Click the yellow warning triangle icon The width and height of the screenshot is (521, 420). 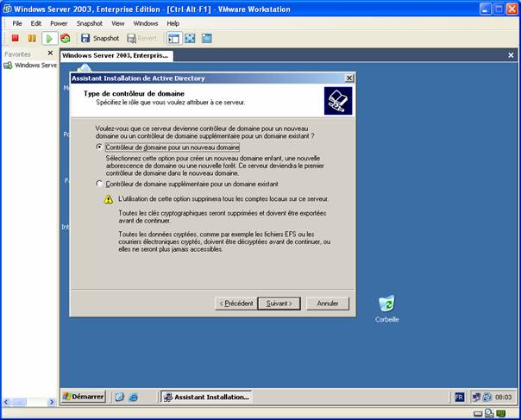click(x=109, y=199)
